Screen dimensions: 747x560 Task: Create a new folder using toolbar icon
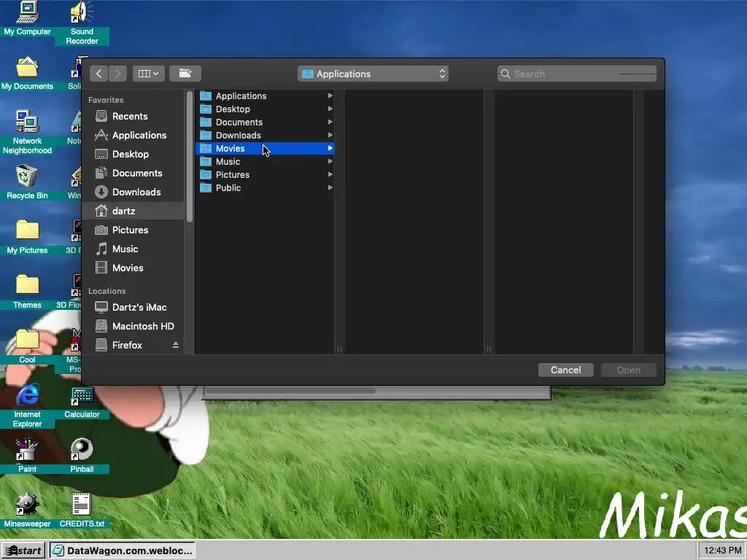(185, 74)
